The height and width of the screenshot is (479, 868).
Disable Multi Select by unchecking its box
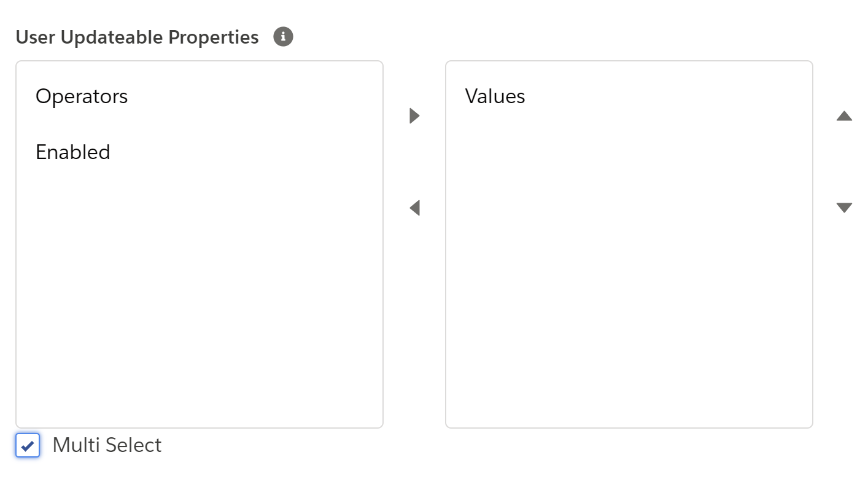[x=28, y=445]
